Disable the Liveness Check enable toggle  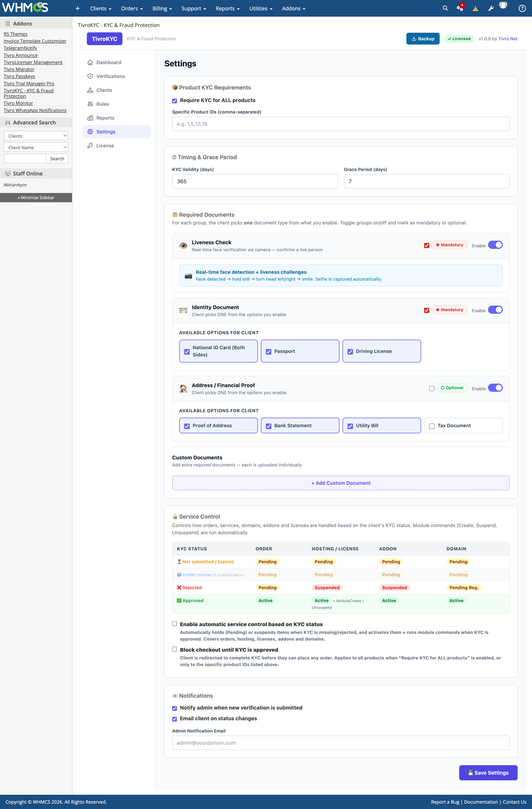point(495,245)
